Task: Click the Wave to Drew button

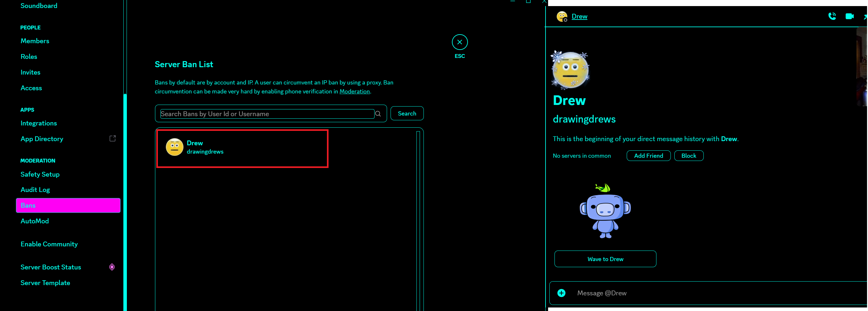Action: pyautogui.click(x=605, y=259)
